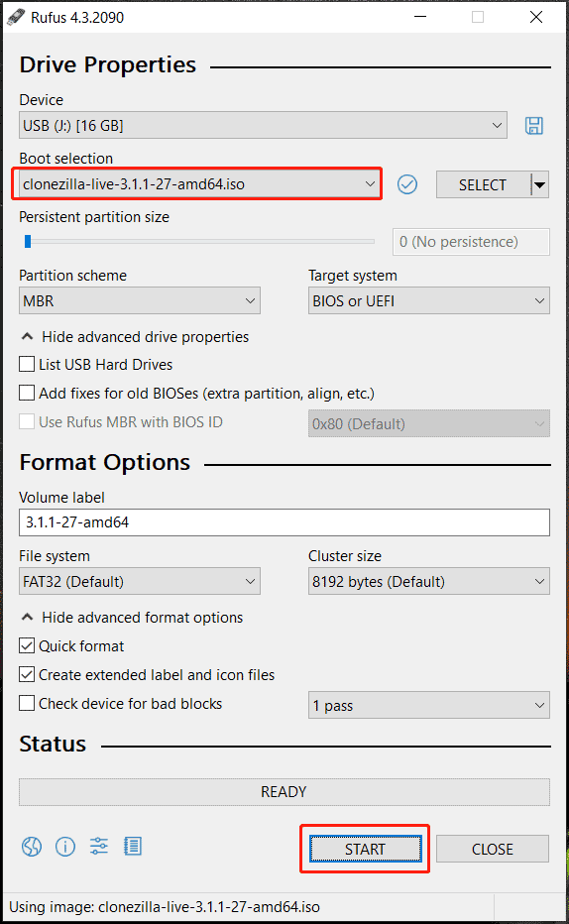Open the Partition scheme MBR dropdown
The width and height of the screenshot is (569, 924).
(x=140, y=300)
